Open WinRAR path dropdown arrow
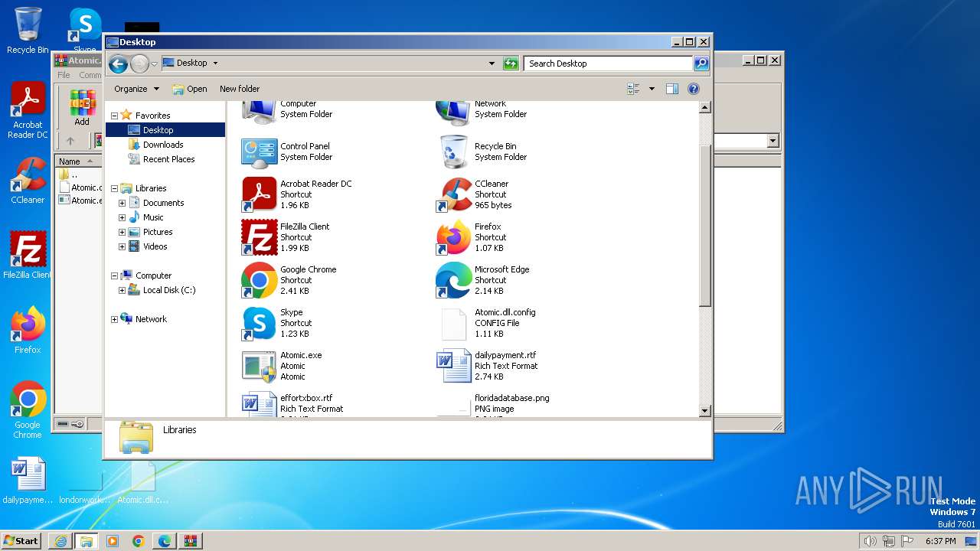 tap(773, 141)
